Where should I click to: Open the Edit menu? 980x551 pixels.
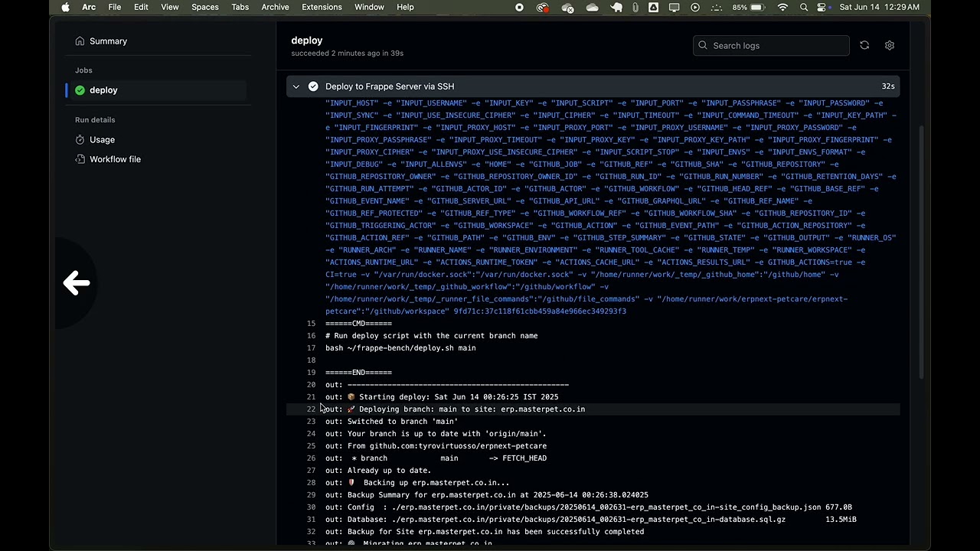[x=141, y=7]
